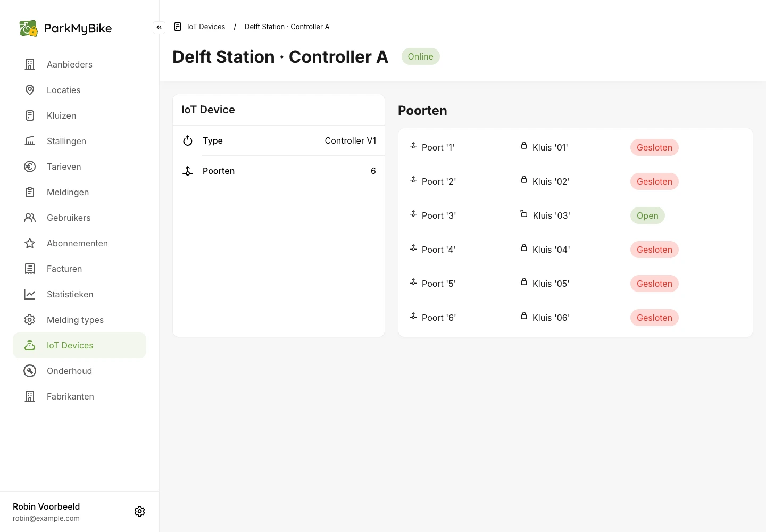This screenshot has width=766, height=532.
Task: Click the Meldingen clipboard icon
Action: click(x=30, y=192)
